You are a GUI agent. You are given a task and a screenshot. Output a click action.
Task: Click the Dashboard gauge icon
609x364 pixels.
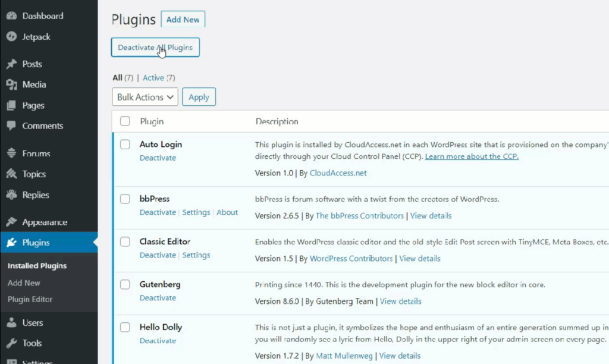tap(12, 16)
